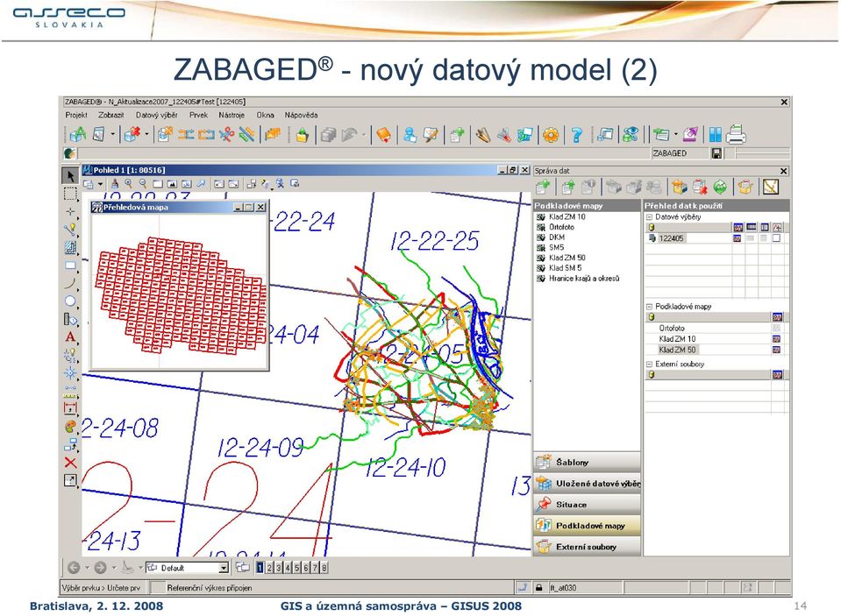Click the back navigation arrow at bottom
This screenshot has width=841, height=616.
[74, 567]
